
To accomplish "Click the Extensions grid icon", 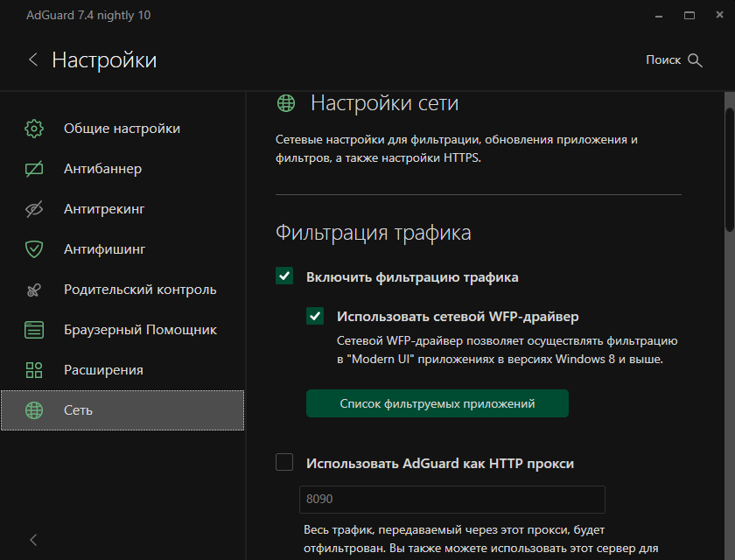I will [34, 370].
